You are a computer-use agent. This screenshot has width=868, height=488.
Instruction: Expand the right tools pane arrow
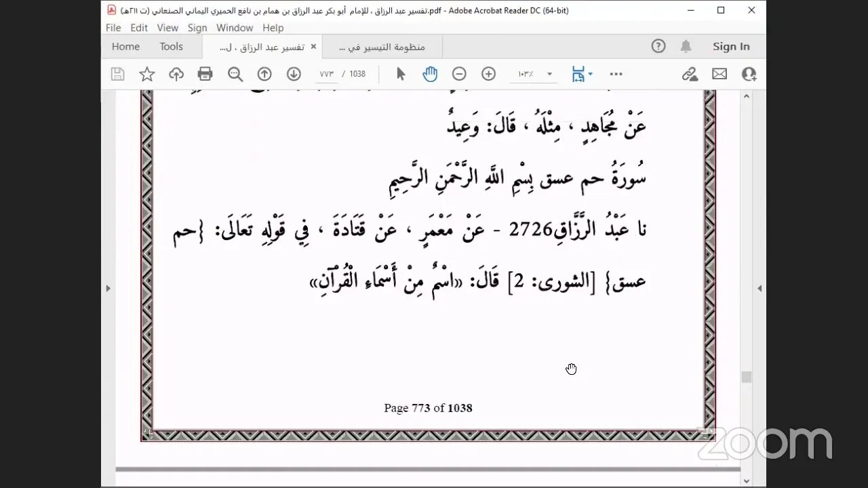(759, 288)
